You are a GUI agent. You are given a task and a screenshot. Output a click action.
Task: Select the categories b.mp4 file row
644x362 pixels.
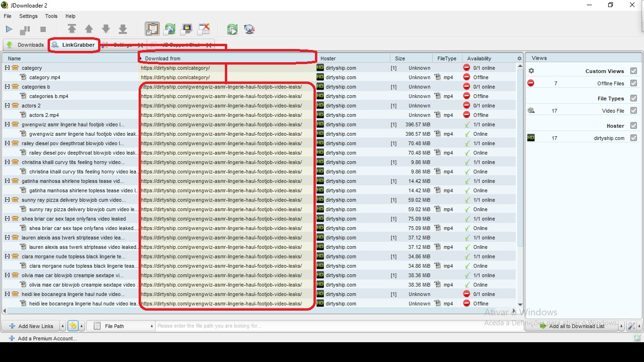click(260, 96)
